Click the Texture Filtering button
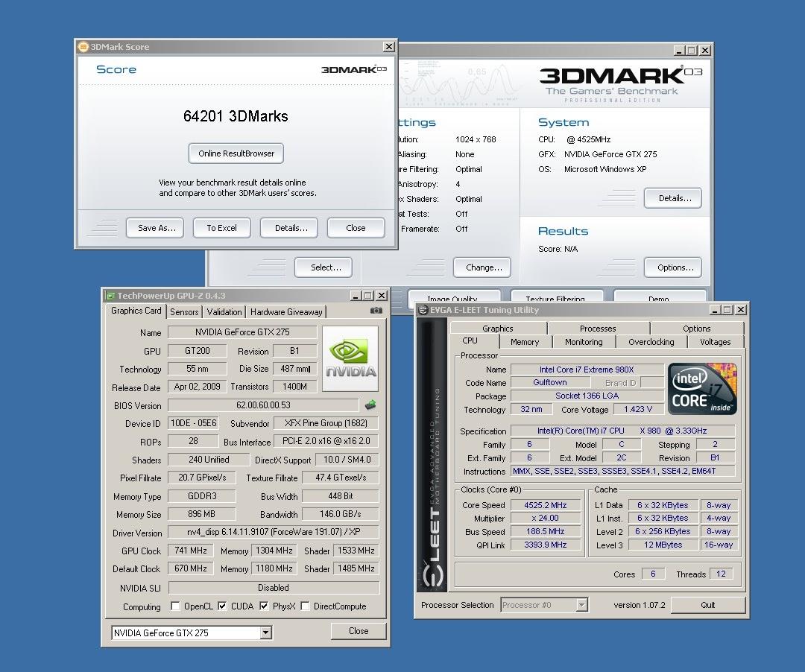This screenshot has height=672, width=805. click(557, 297)
